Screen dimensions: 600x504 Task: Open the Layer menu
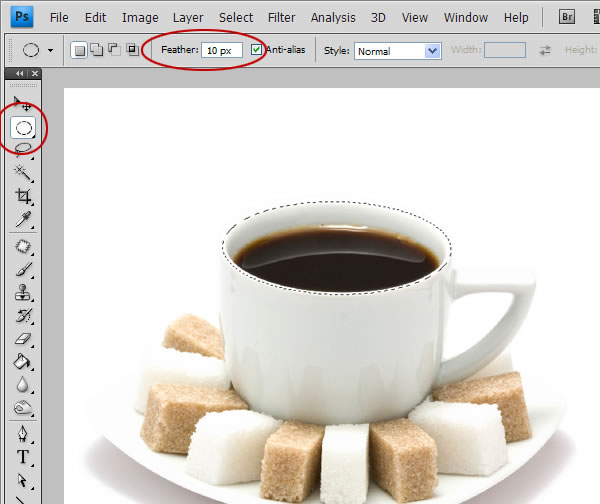[x=188, y=18]
